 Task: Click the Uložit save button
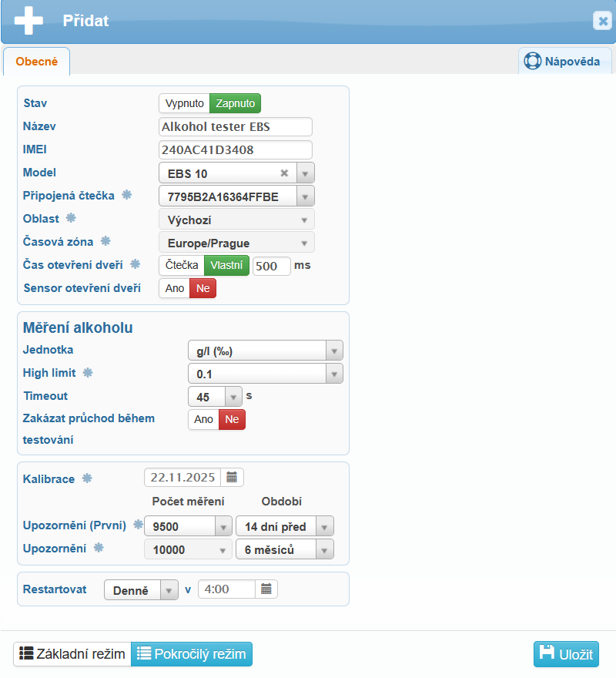click(566, 654)
